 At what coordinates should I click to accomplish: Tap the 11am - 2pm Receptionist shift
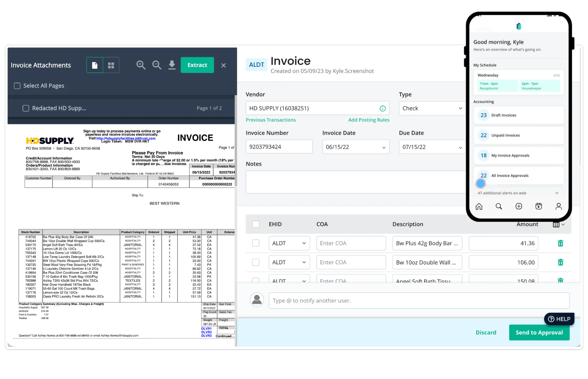click(498, 86)
